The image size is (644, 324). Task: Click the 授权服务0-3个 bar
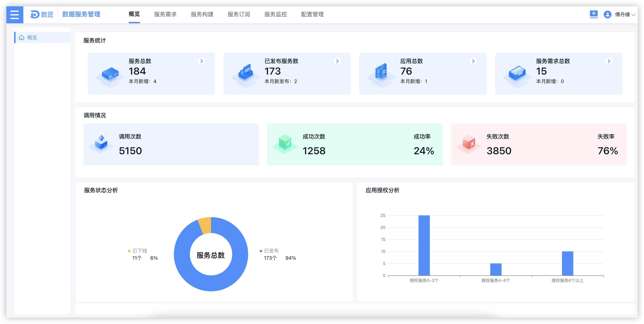pos(424,245)
